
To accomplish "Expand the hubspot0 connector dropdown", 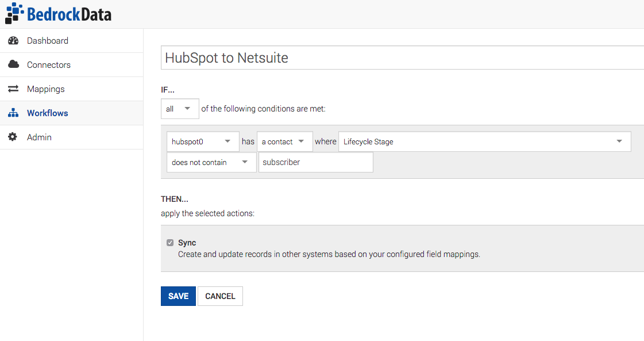I will tap(203, 141).
